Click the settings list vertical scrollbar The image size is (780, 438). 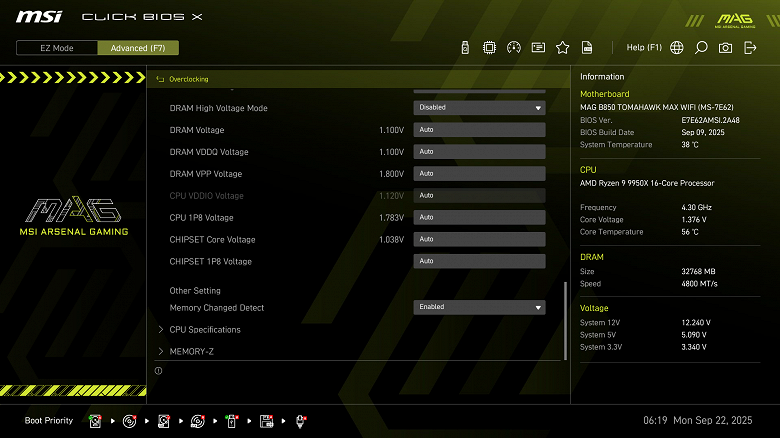click(565, 321)
